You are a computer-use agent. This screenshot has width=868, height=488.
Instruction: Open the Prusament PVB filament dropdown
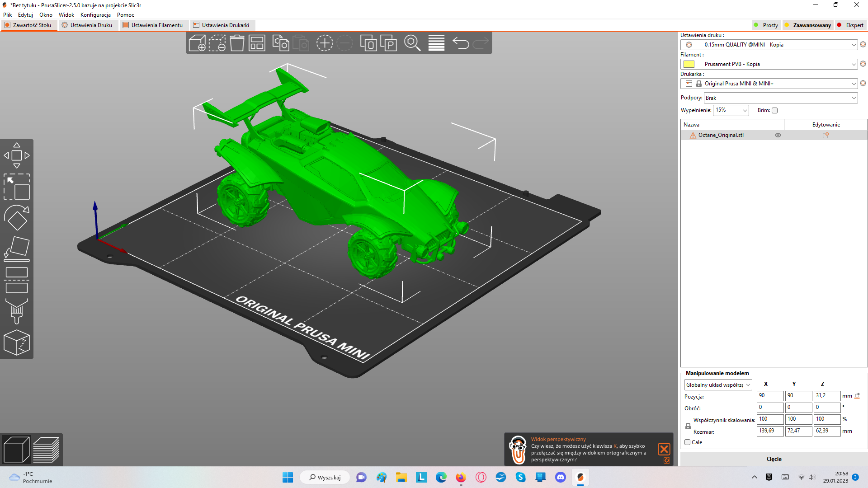(769, 64)
